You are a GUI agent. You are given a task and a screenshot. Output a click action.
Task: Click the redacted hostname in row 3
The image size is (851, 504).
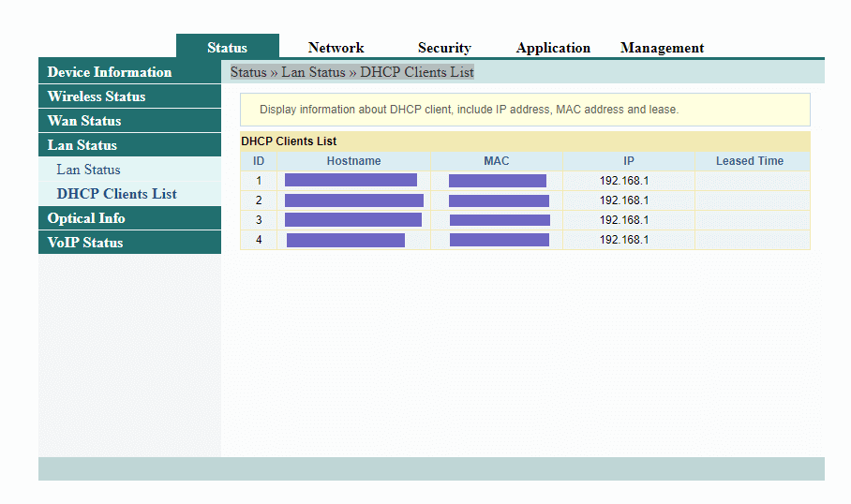(353, 220)
